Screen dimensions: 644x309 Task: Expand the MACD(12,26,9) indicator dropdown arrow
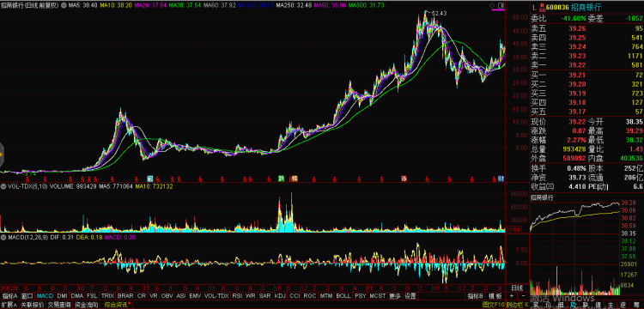tap(3, 237)
